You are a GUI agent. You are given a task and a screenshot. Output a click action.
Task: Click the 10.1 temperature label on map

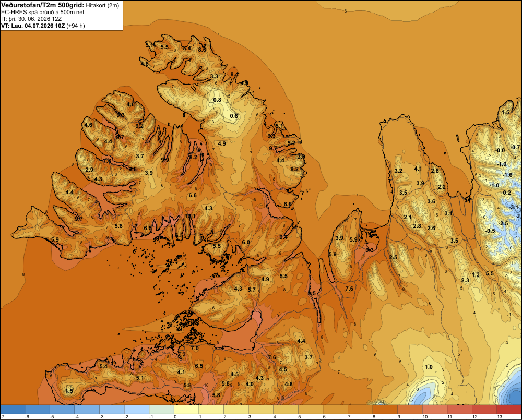pyautogui.click(x=190, y=216)
